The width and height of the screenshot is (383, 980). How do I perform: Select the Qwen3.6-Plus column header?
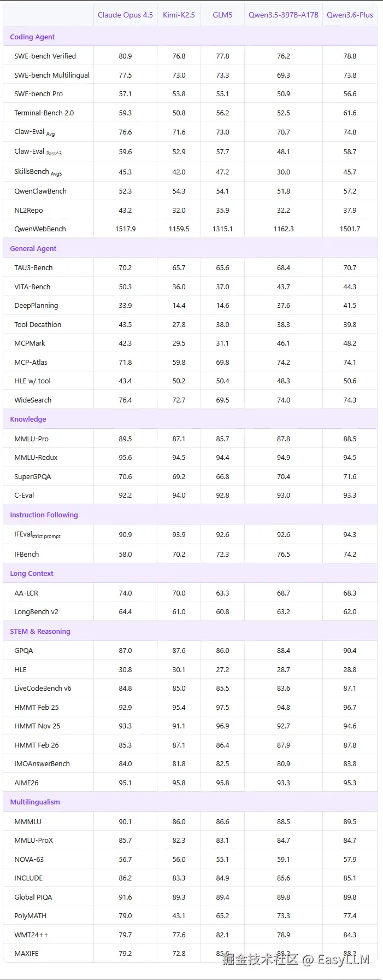[350, 15]
